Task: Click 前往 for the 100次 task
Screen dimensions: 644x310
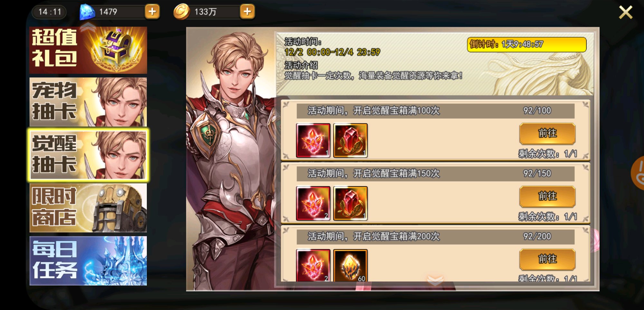Action: coord(547,133)
